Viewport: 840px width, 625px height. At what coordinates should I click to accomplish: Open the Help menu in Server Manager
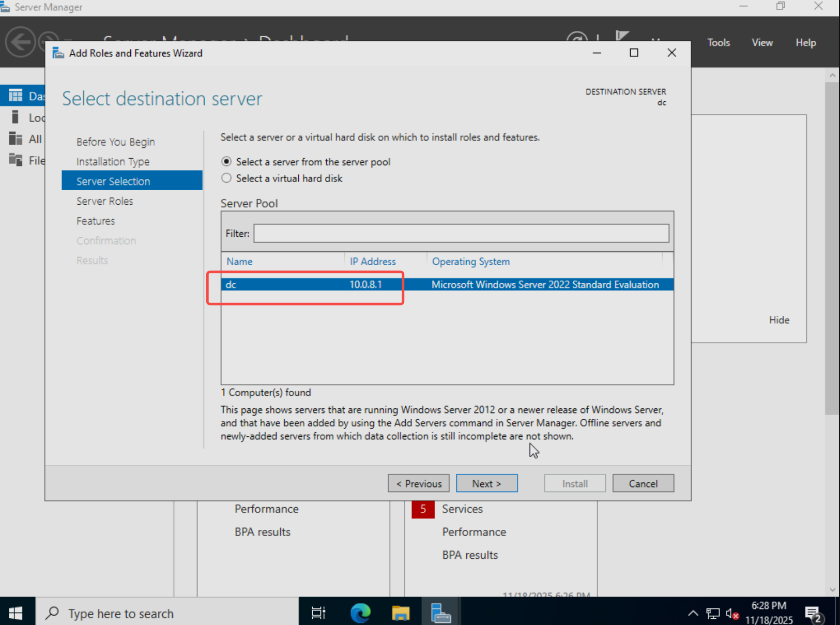tap(805, 42)
